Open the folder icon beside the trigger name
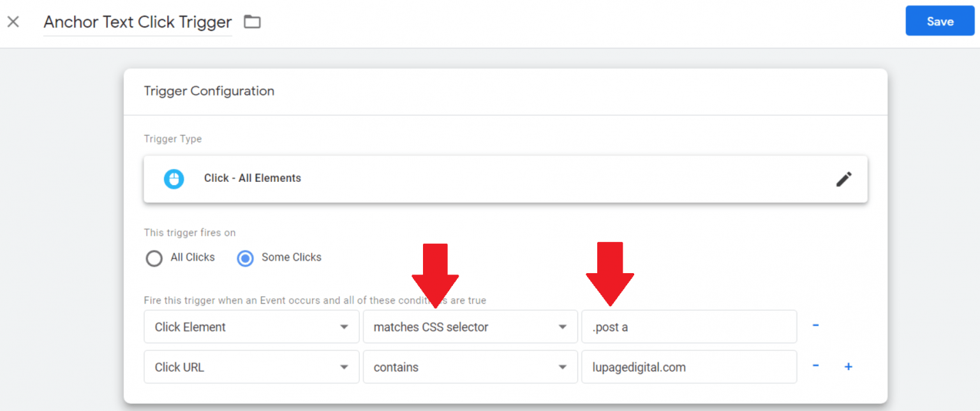Viewport: 980px width, 411px height. (x=251, y=21)
